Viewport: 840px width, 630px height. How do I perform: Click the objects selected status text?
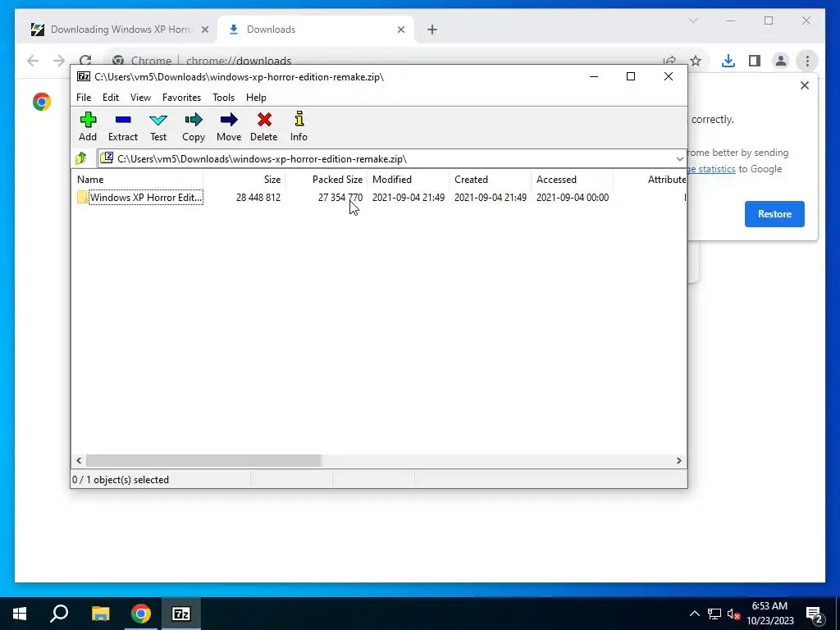click(x=121, y=479)
